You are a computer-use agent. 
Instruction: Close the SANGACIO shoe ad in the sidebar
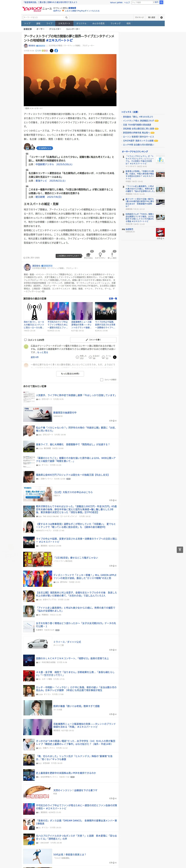163,238
